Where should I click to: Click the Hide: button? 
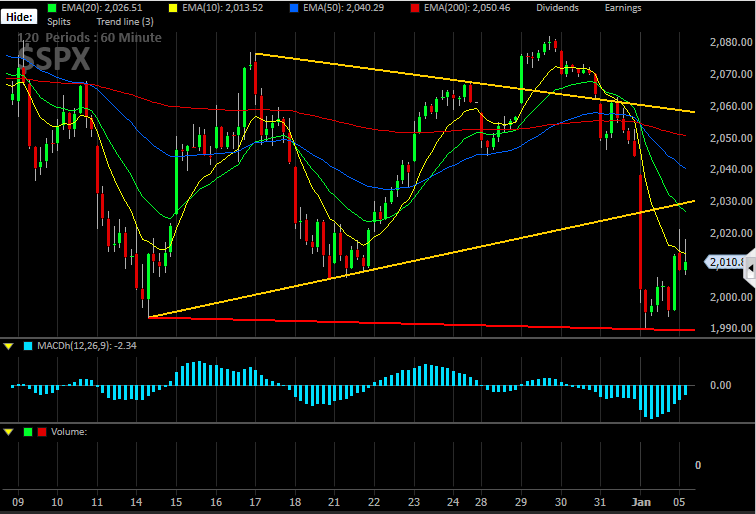coord(19,17)
